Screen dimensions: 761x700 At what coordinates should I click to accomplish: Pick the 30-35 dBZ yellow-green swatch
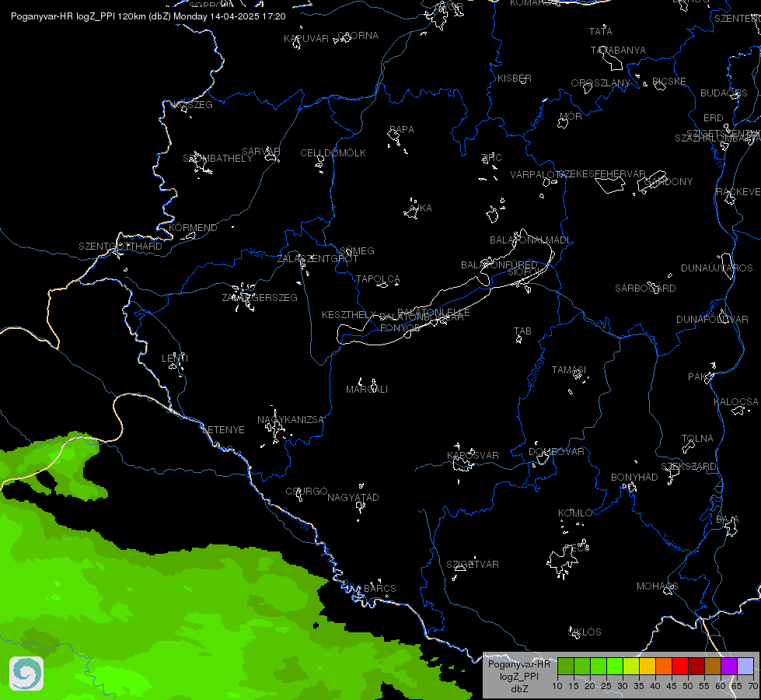(631, 667)
